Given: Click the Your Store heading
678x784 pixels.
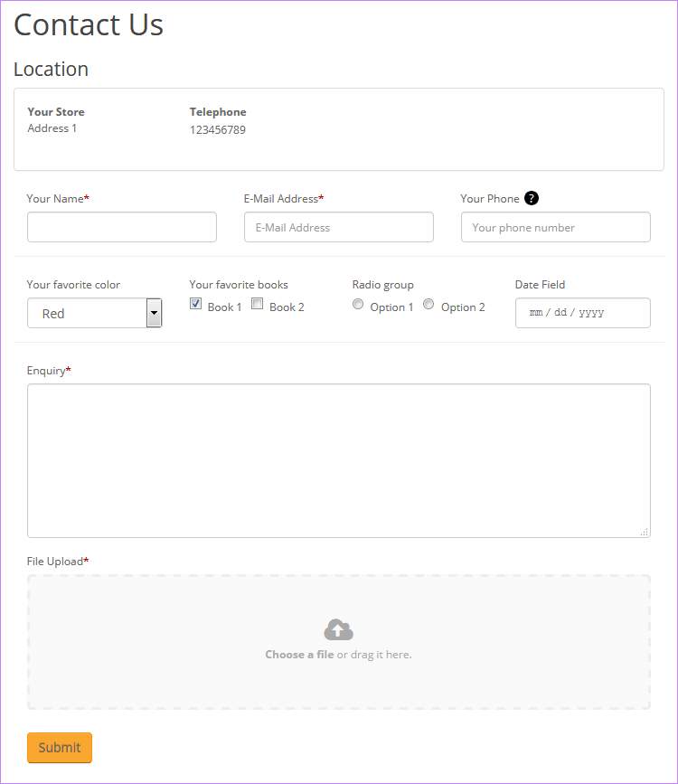Looking at the screenshot, I should [x=56, y=112].
